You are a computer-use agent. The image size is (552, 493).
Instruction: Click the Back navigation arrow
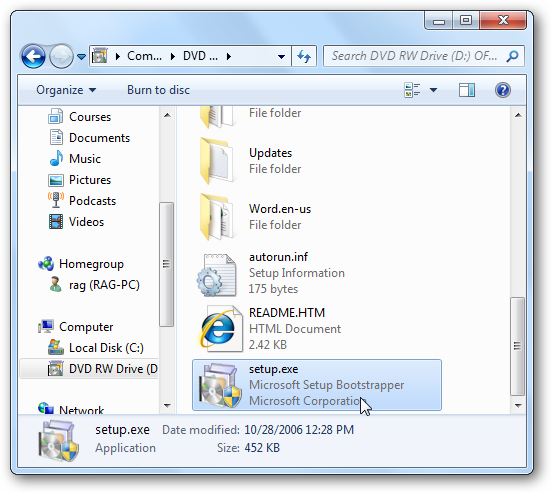[x=33, y=56]
